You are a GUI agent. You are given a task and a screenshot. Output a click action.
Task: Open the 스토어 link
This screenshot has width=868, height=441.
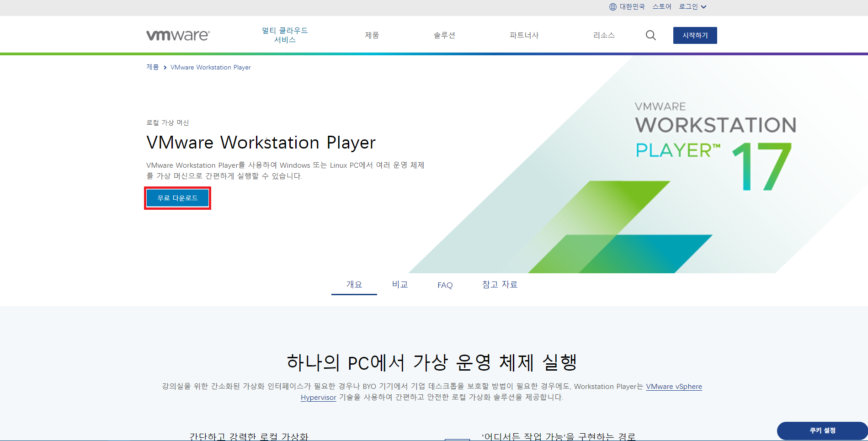(x=661, y=7)
